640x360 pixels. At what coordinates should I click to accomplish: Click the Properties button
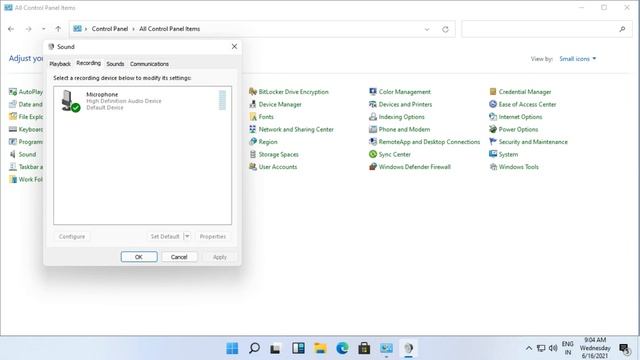point(213,236)
